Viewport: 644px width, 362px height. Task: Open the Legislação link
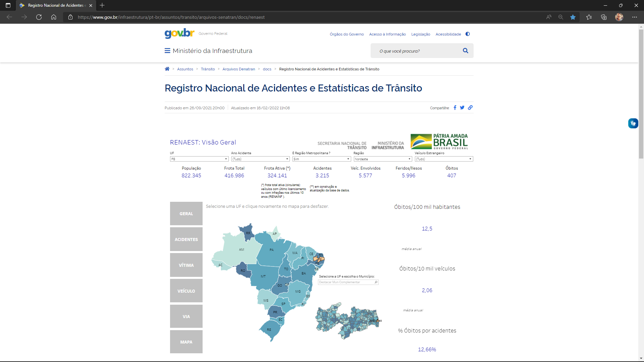(421, 34)
